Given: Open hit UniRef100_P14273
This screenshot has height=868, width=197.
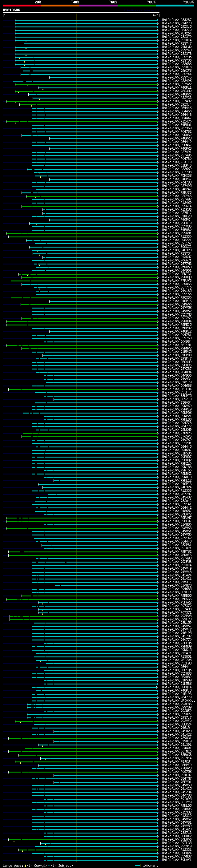Looking at the screenshot, I should (x=176, y=23).
